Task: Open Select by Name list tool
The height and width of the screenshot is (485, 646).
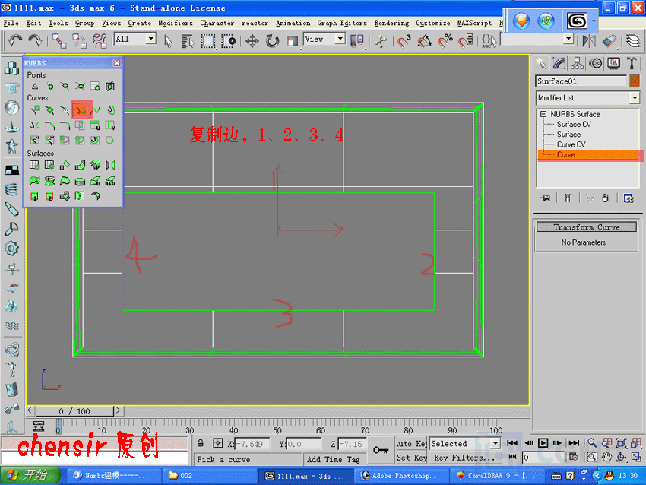Action: pyautogui.click(x=187, y=41)
